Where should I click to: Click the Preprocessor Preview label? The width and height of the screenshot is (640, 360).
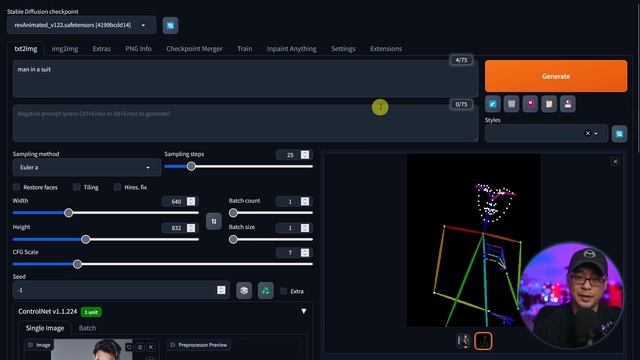pyautogui.click(x=199, y=345)
